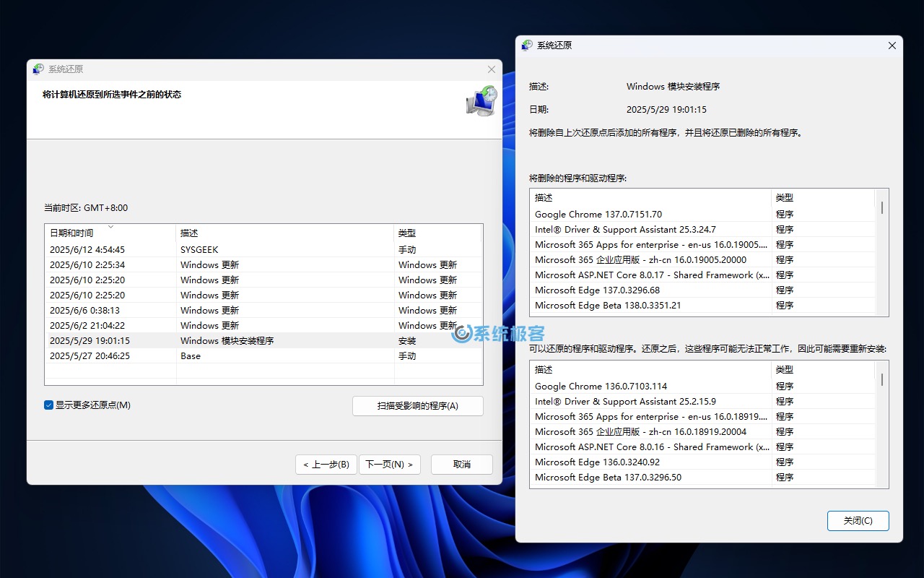Click the restore computer graphic in left dialog header
This screenshot has width=924, height=578.
(x=481, y=100)
